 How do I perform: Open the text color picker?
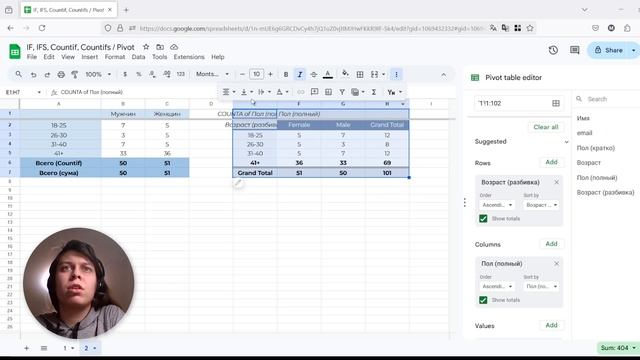pos(327,75)
